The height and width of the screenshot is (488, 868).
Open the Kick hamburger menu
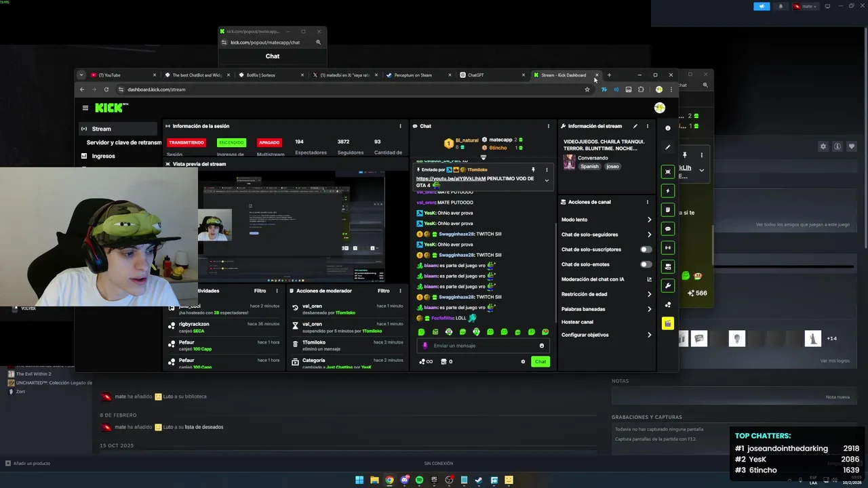point(85,108)
